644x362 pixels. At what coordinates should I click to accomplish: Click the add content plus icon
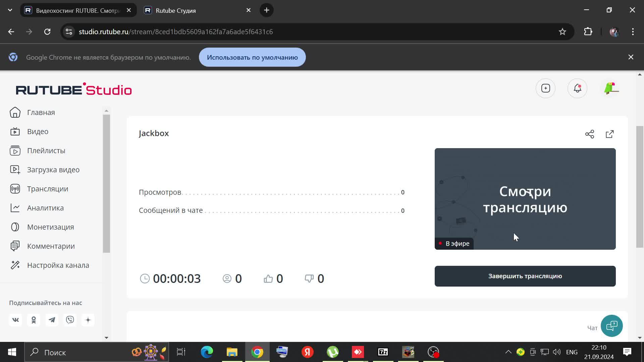pos(546,88)
